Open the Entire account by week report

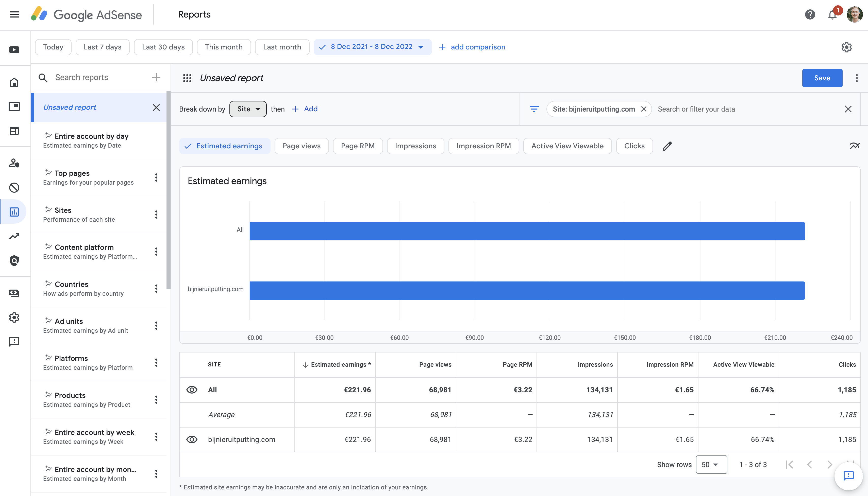99,437
